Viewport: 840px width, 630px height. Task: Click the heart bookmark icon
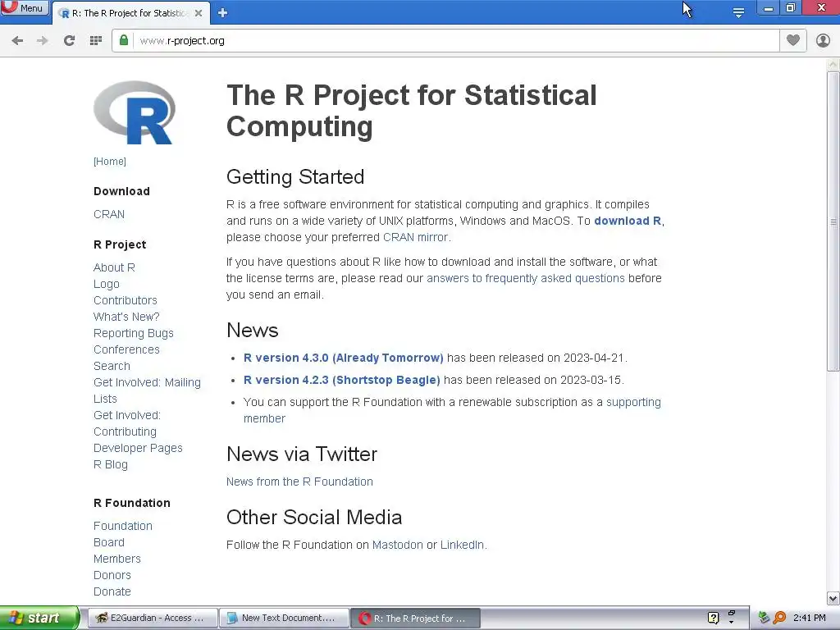(793, 40)
